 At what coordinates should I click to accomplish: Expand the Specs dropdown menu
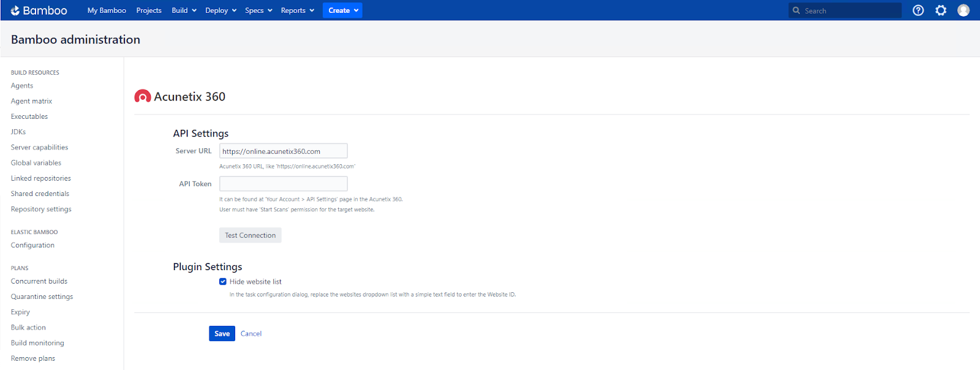(x=258, y=10)
